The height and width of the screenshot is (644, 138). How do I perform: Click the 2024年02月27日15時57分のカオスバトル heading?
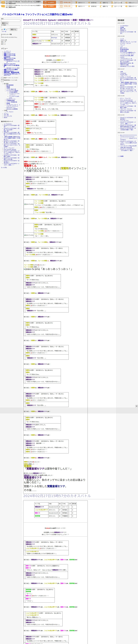click(x=57, y=496)
